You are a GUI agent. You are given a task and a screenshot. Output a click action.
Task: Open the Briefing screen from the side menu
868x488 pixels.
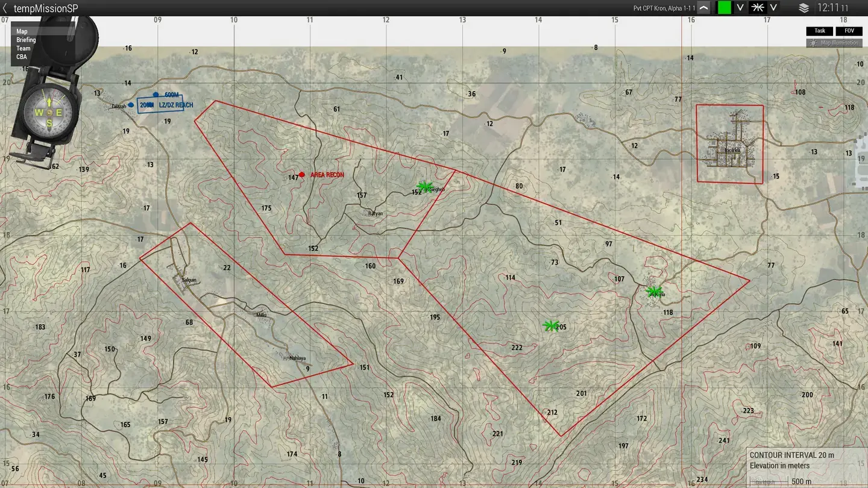pos(26,40)
